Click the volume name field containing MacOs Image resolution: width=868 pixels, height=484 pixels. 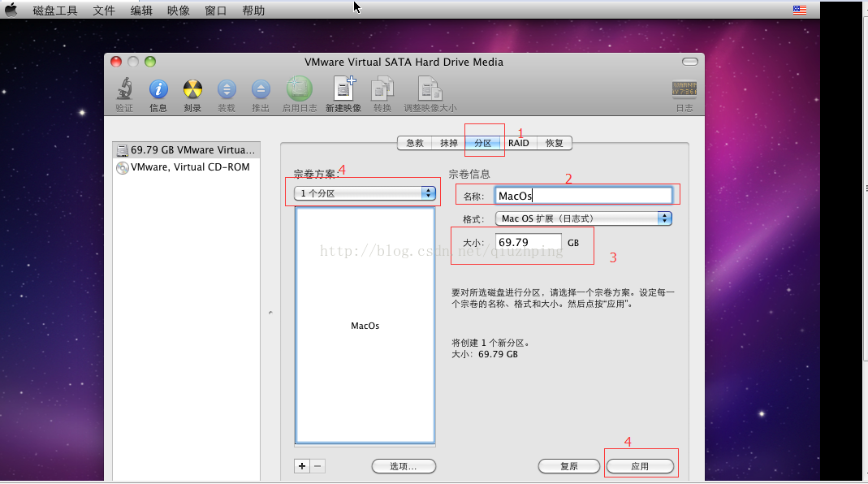click(584, 196)
